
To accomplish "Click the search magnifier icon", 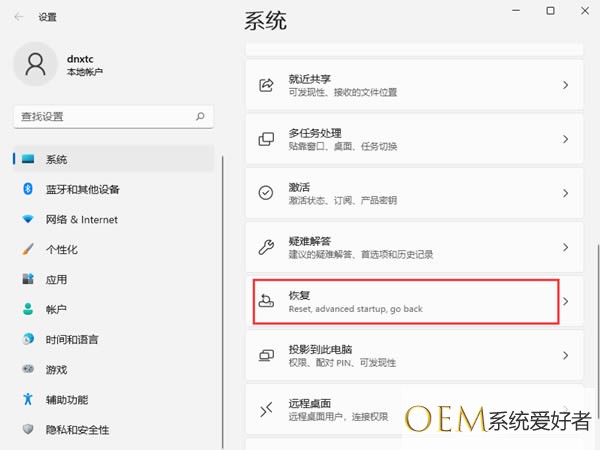I will (x=202, y=117).
